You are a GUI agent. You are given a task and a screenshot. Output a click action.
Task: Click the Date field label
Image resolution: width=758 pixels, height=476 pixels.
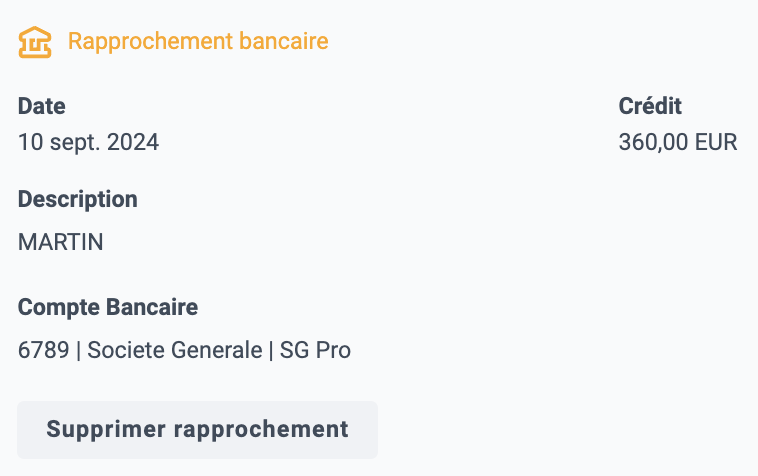click(x=42, y=106)
